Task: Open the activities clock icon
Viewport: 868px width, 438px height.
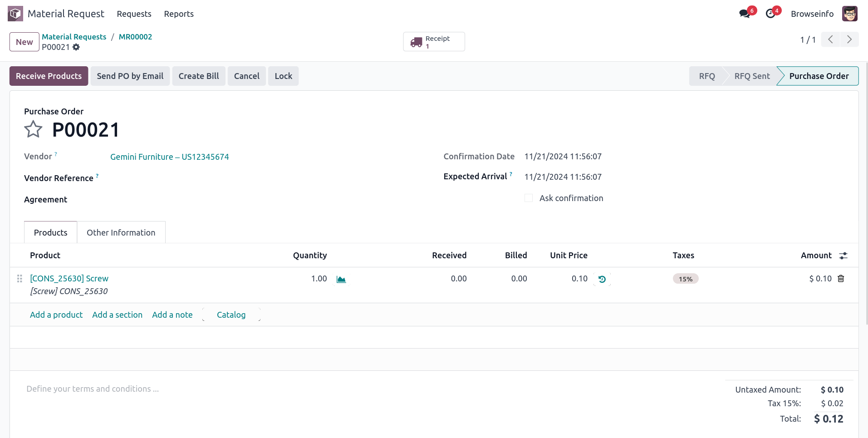Action: tap(770, 14)
